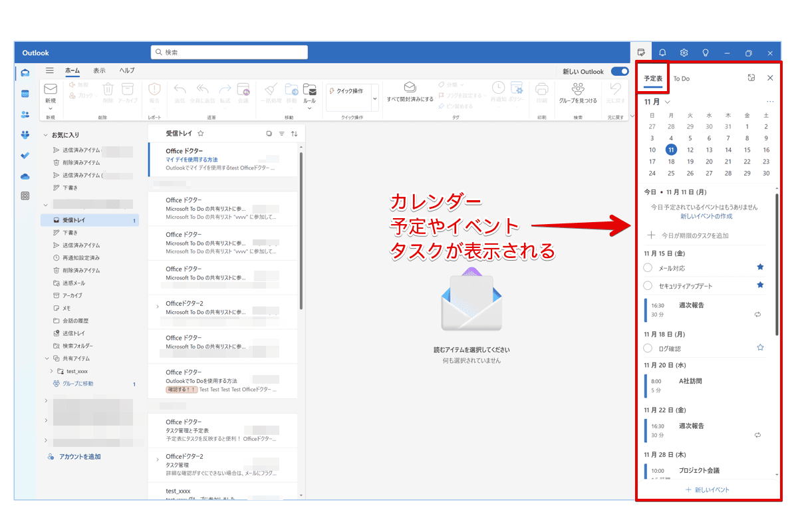This screenshot has width=798, height=532.
Task: Select the To Do tab in My Day
Action: [x=682, y=78]
